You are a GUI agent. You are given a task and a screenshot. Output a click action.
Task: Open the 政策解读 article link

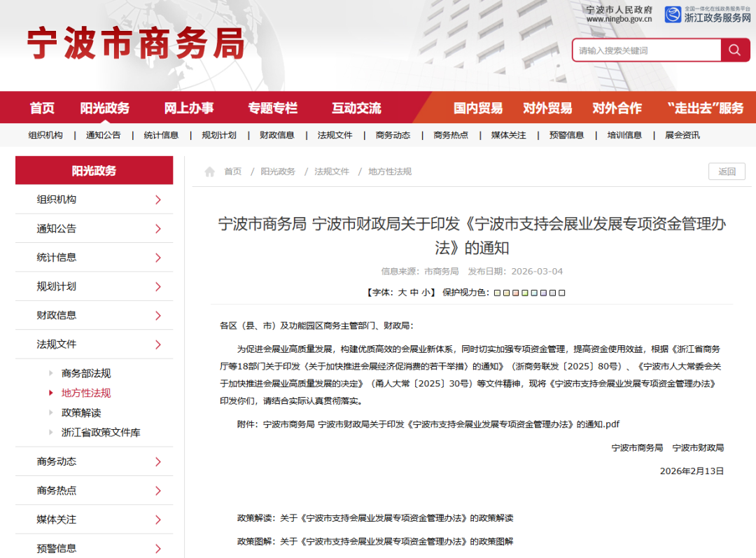click(396, 518)
